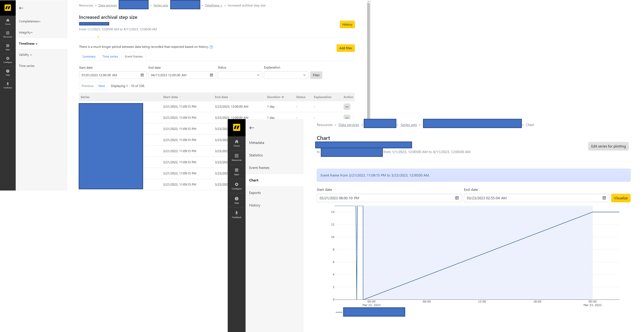Click the Feedback microphone icon

tap(8, 85)
